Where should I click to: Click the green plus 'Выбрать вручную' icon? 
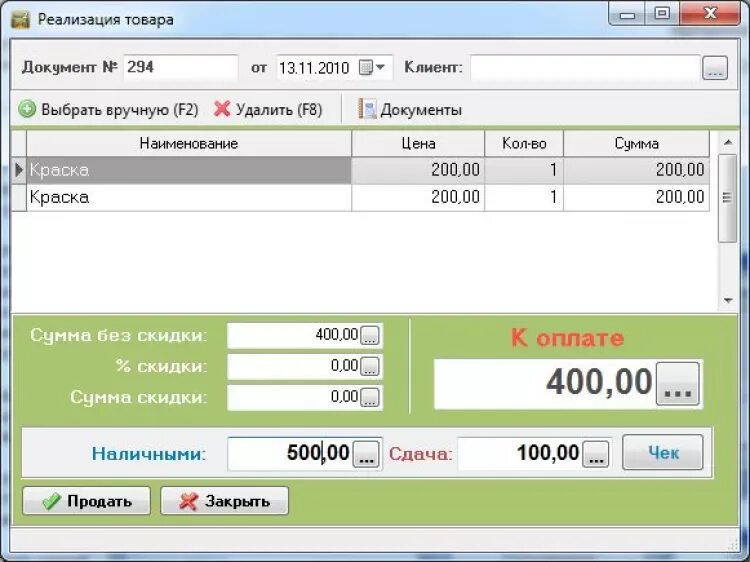pos(27,110)
